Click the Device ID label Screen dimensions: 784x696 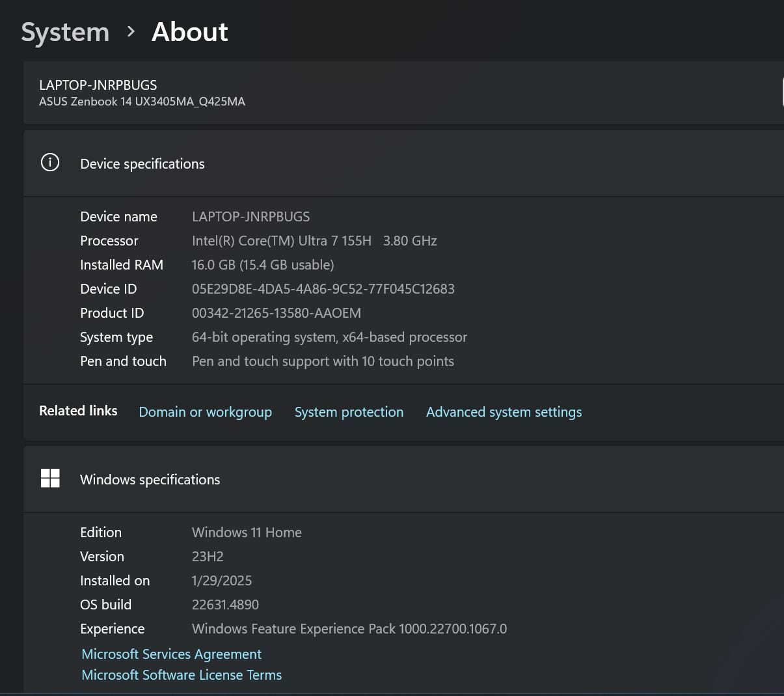coord(109,289)
